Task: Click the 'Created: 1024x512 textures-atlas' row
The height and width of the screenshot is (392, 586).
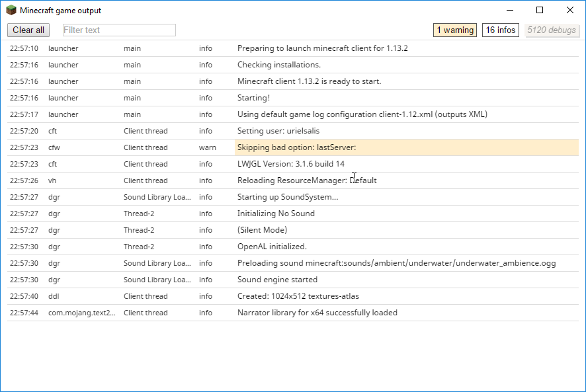Action: coord(298,296)
